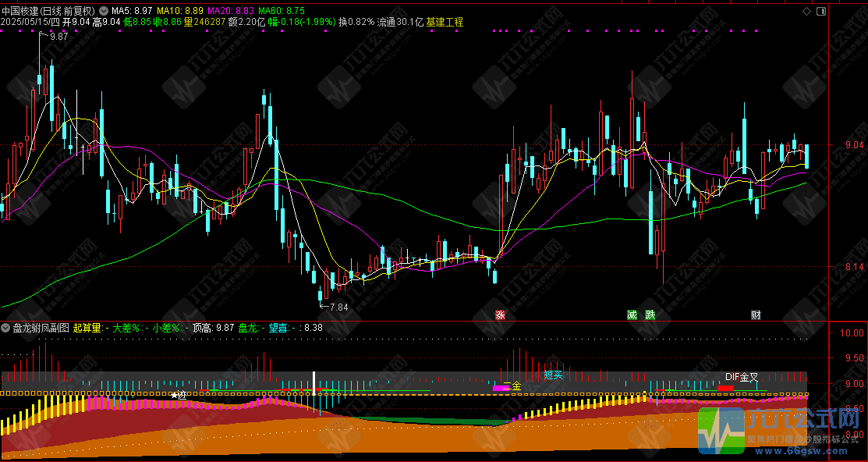Click the 9.87 highest price marker
The height and width of the screenshot is (462, 868).
[58, 37]
